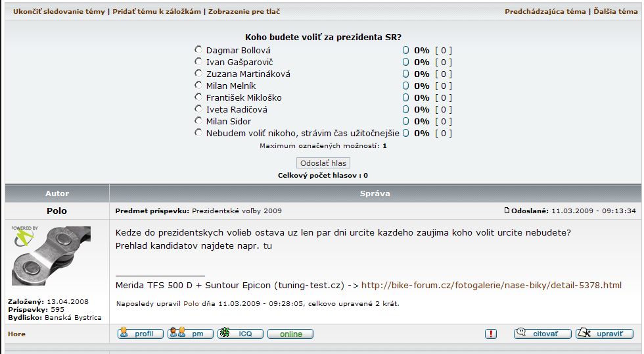Quote the post with citovať button
This screenshot has width=644, height=354.
click(x=538, y=334)
